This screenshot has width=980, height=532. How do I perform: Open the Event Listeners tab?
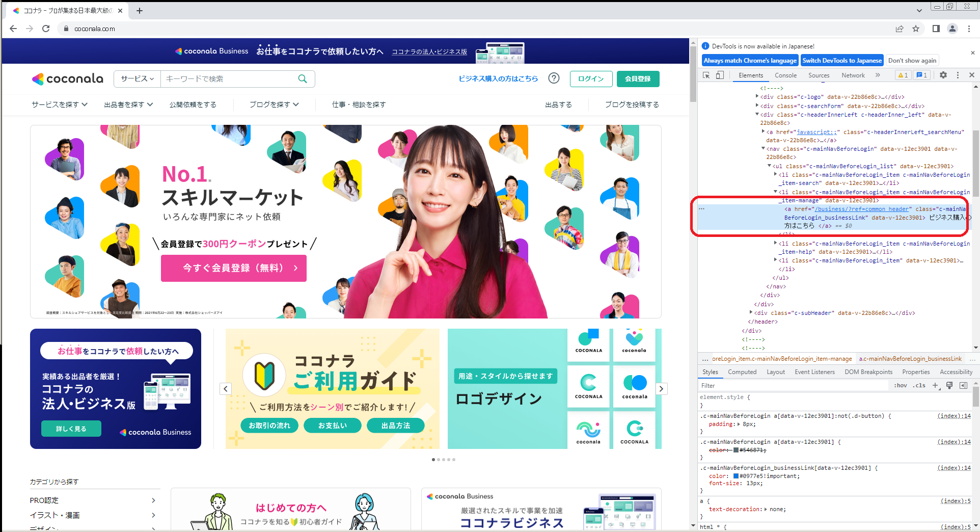(814, 372)
